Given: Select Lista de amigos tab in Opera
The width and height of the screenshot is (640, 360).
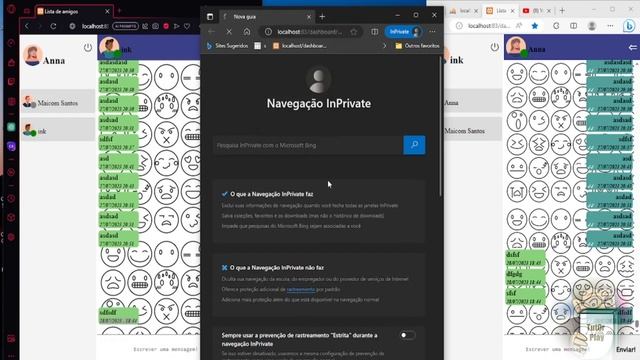Looking at the screenshot, I should (x=73, y=11).
